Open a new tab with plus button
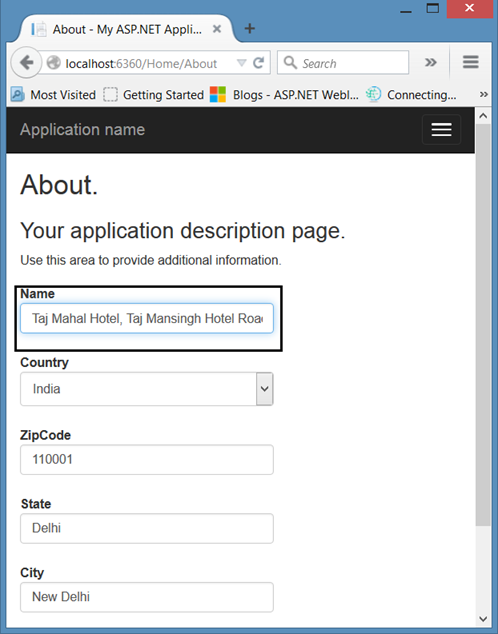The height and width of the screenshot is (634, 498). click(249, 28)
